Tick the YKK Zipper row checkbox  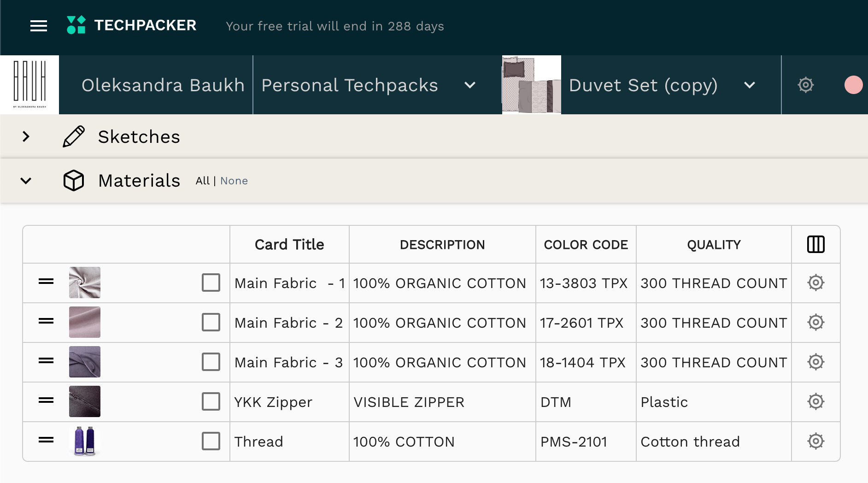point(211,401)
